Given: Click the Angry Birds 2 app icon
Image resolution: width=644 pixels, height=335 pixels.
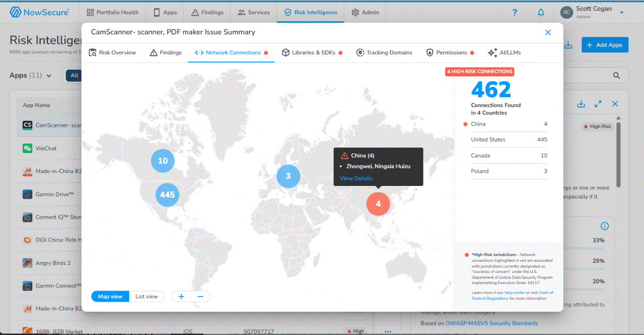Looking at the screenshot, I should point(27,263).
